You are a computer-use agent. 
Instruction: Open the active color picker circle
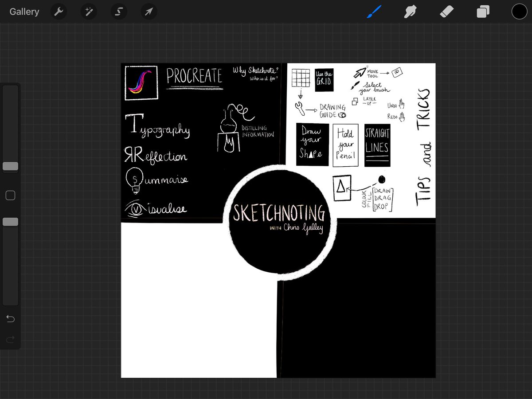tap(519, 12)
